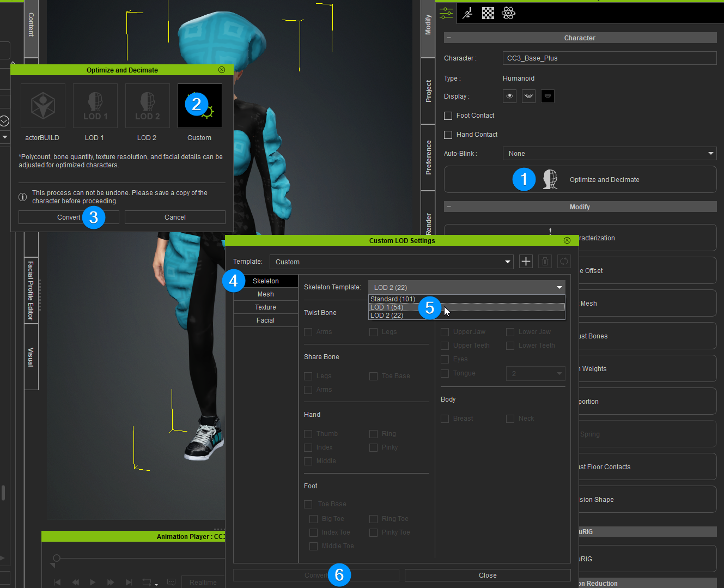Play animation in Animation Player
Viewport: 724px width, 588px height.
[x=93, y=582]
